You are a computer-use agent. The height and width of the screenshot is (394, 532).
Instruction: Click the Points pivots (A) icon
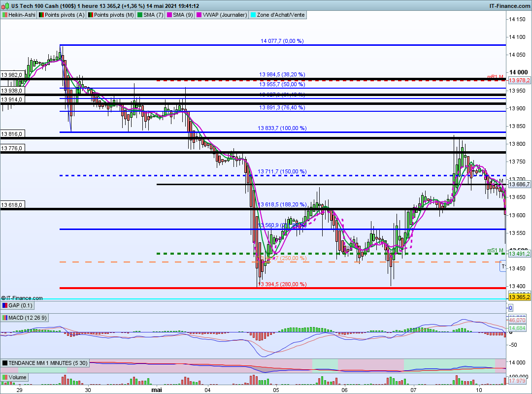(41, 15)
